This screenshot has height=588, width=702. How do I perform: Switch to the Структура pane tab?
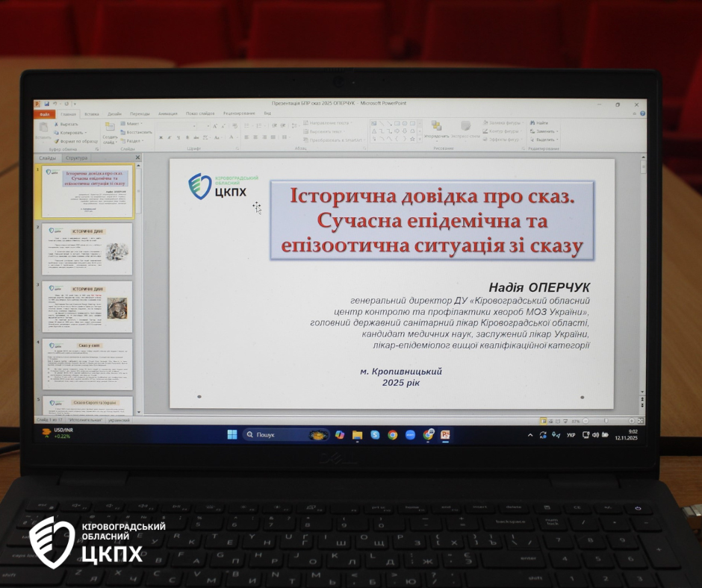coord(76,157)
